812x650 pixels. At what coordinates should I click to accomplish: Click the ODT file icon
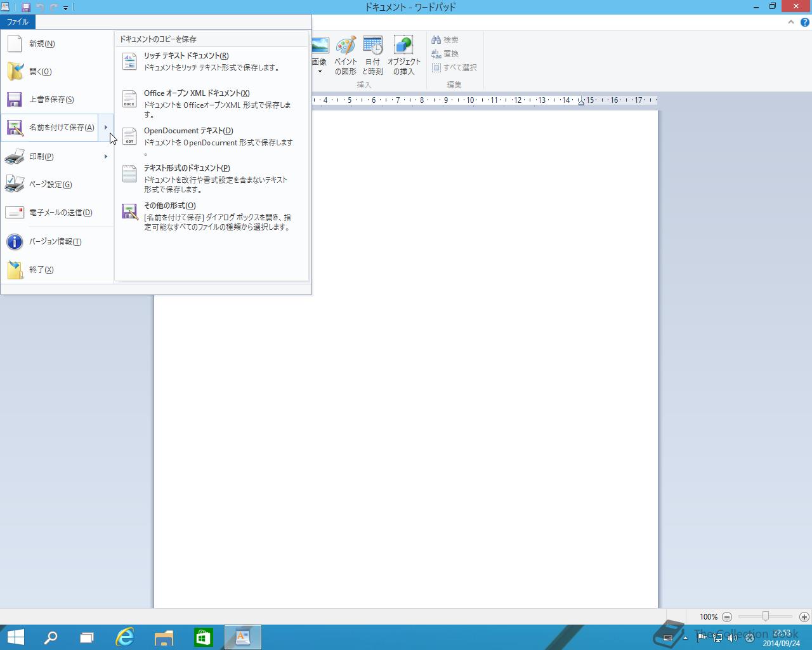[129, 136]
